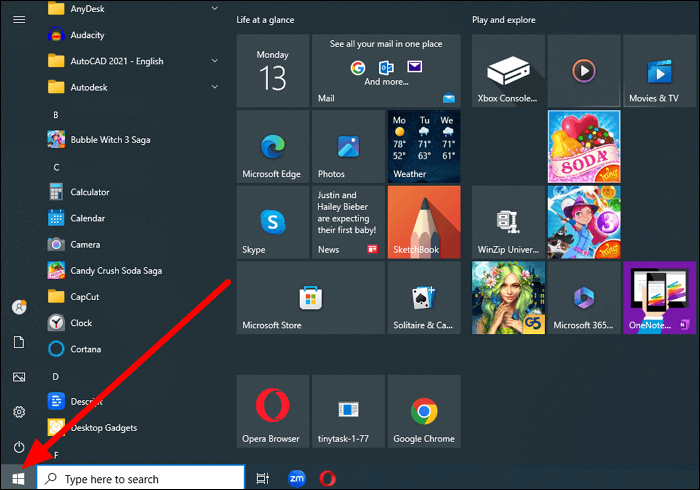Viewport: 700px width, 490px height.
Task: Launch Opera Browser tile
Action: [272, 410]
